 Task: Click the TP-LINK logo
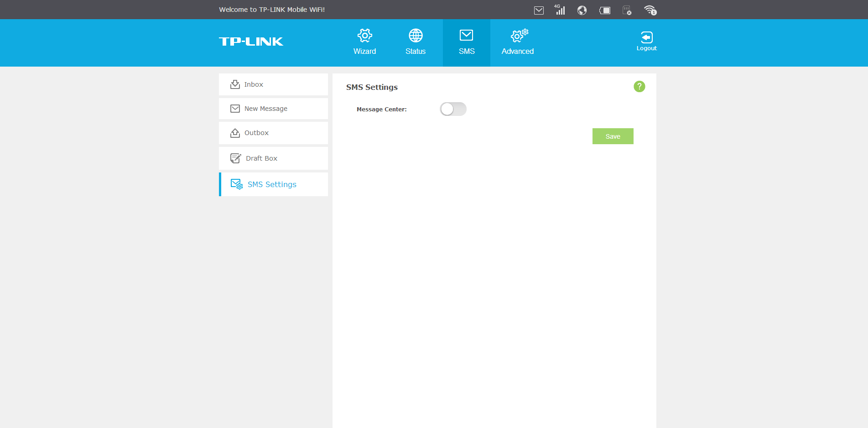click(251, 42)
